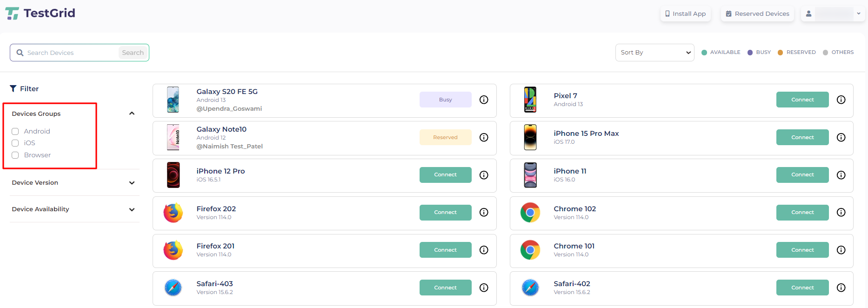Click the @Upendra_Goswami user label
This screenshot has height=308, width=868.
[229, 109]
